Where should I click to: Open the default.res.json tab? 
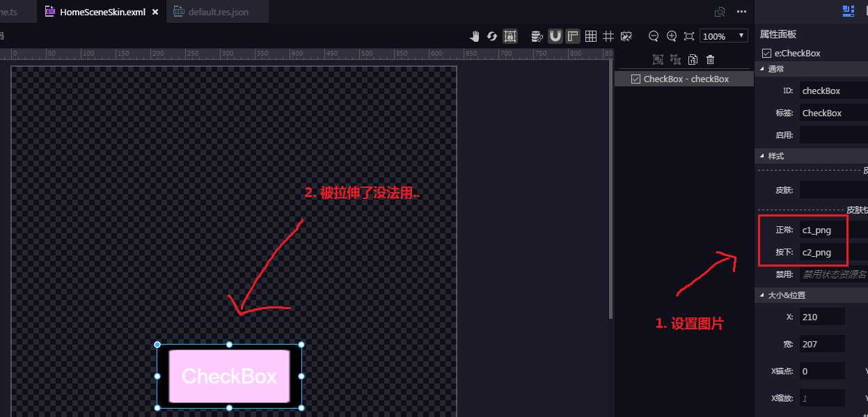click(x=218, y=12)
